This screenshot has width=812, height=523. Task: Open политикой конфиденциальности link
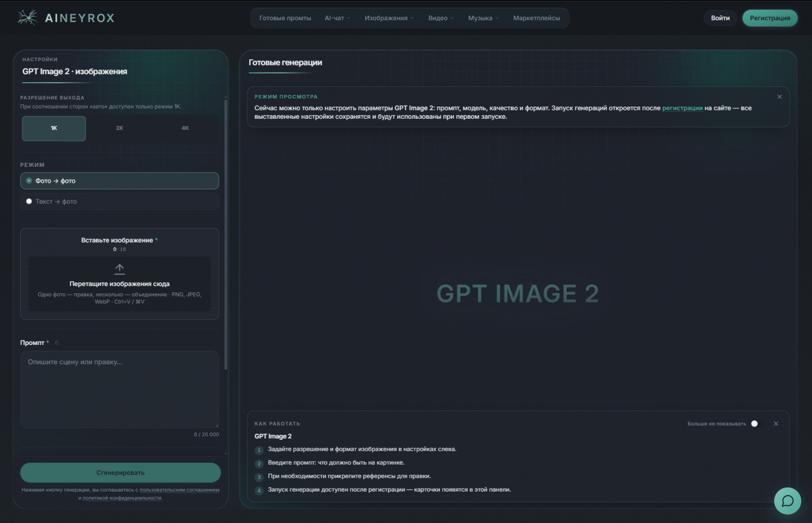pos(122,498)
